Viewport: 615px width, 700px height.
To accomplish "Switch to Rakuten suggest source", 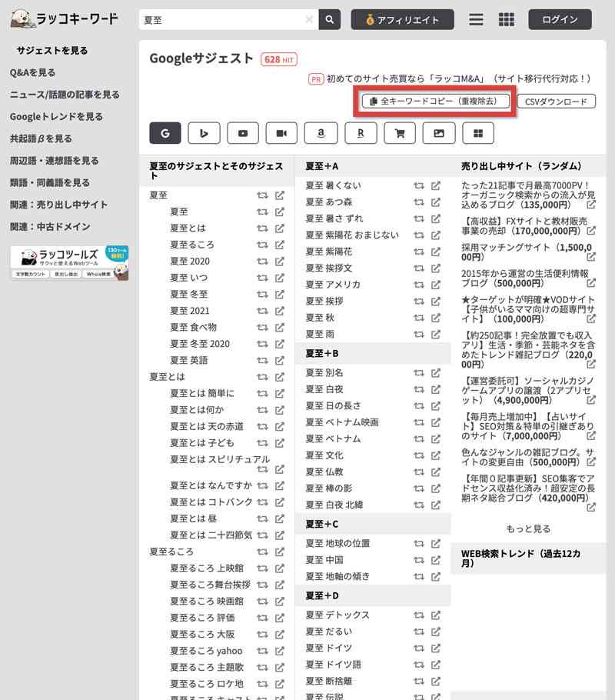I will tap(361, 133).
